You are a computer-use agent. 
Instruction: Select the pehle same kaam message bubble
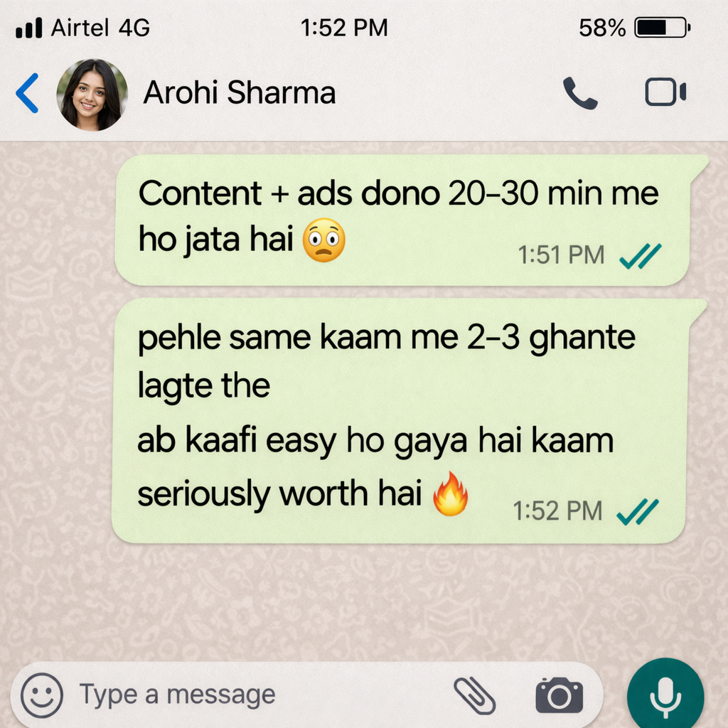[x=409, y=421]
